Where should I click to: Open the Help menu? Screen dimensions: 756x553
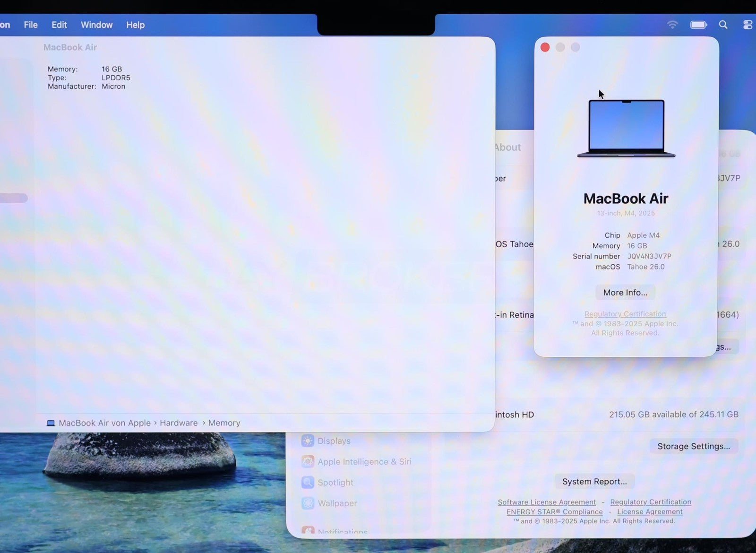(135, 25)
